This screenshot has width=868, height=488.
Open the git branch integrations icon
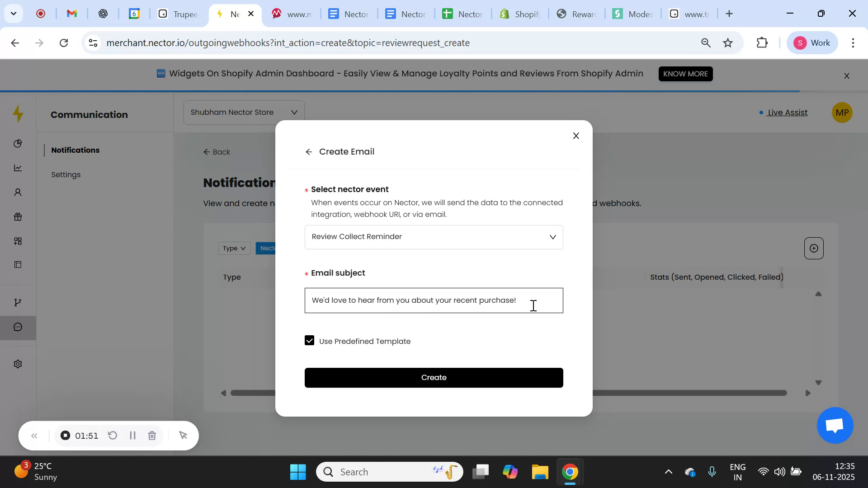18,301
